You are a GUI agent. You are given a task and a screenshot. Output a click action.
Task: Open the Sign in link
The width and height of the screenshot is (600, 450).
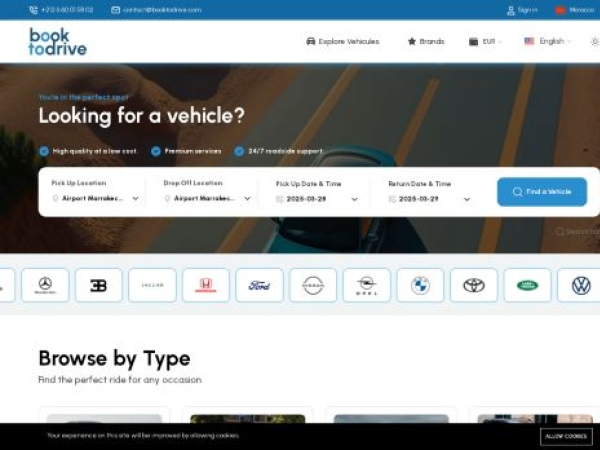527,10
